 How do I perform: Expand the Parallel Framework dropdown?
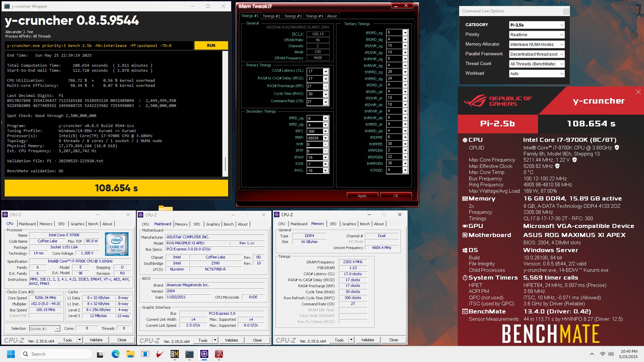tap(537, 54)
